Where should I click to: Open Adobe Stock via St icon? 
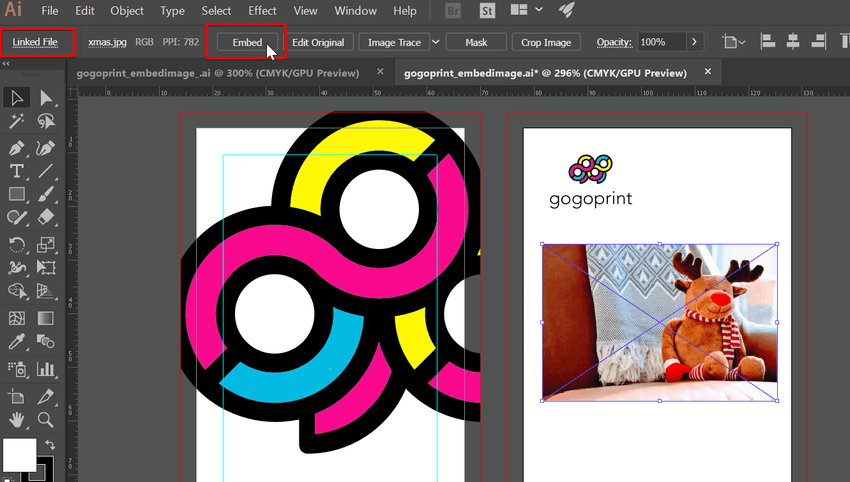click(x=489, y=11)
